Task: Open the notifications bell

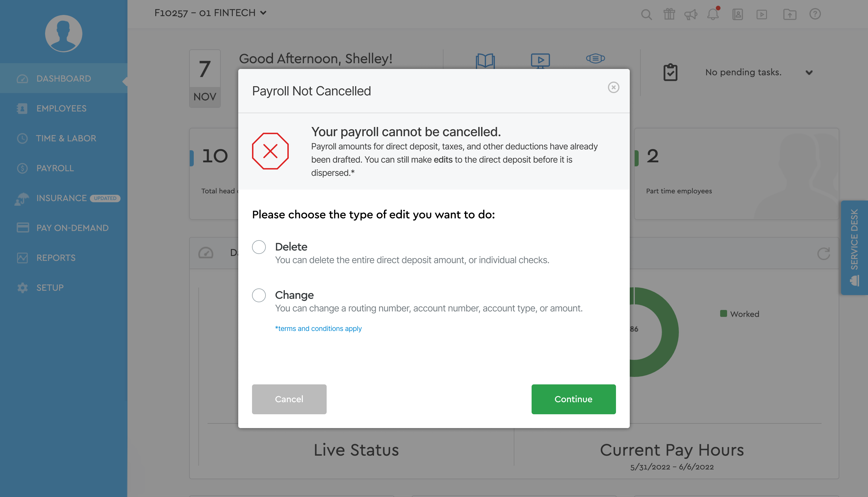Action: pyautogui.click(x=713, y=14)
